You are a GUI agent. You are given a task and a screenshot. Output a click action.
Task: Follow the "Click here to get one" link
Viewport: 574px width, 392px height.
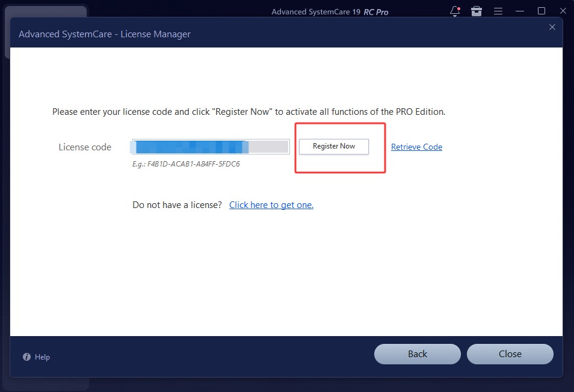coord(271,205)
